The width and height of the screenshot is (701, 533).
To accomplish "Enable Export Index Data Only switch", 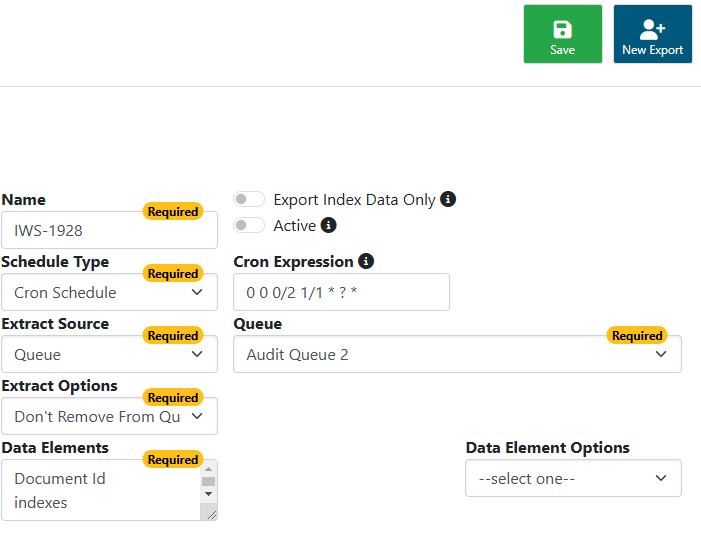I will [249, 199].
